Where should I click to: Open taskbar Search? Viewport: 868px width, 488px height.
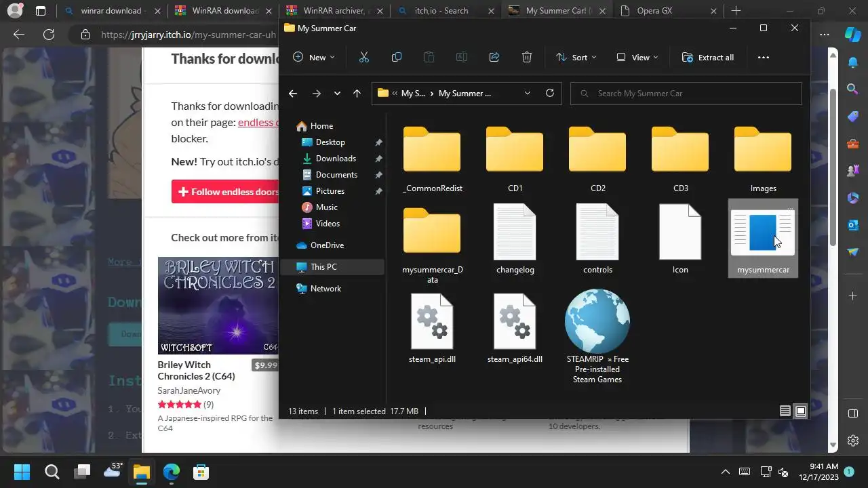(x=52, y=472)
